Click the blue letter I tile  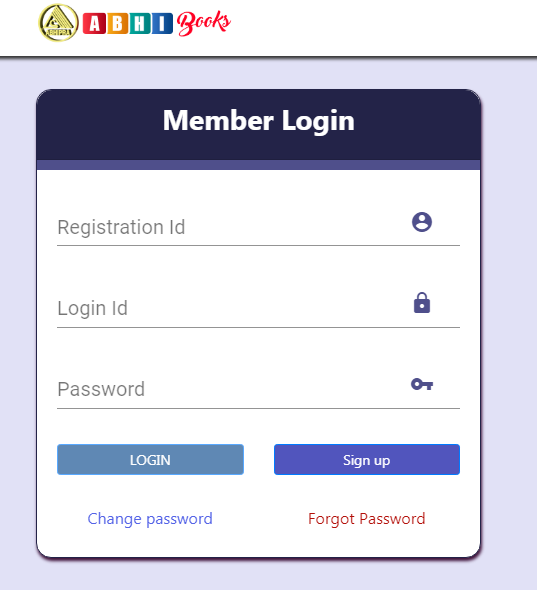[x=162, y=24]
